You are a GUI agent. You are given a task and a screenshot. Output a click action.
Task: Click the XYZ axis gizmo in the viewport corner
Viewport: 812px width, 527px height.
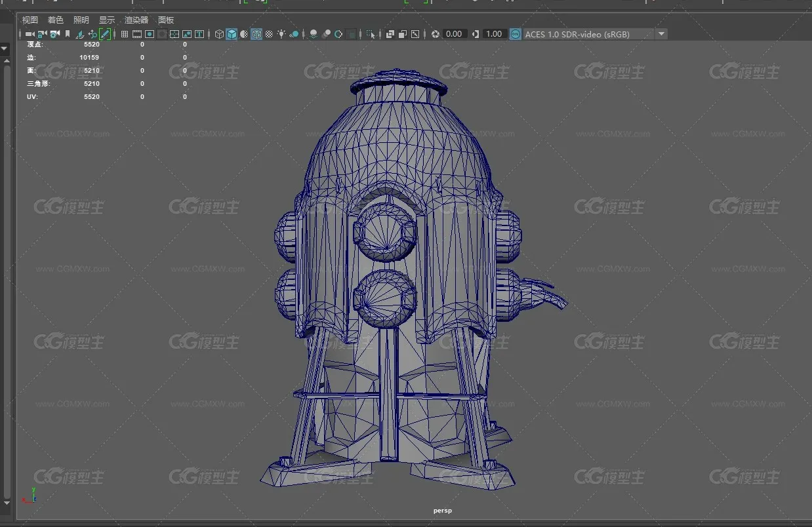(29, 496)
